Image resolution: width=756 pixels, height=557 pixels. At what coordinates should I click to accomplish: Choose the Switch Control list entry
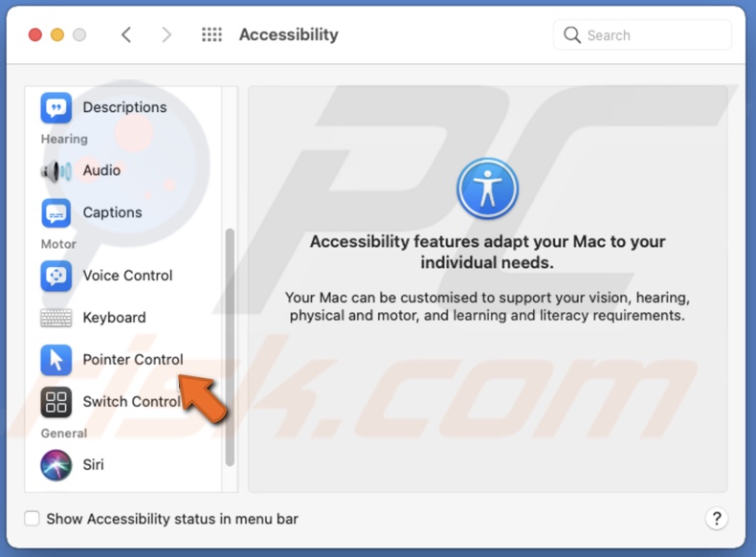[x=130, y=402]
